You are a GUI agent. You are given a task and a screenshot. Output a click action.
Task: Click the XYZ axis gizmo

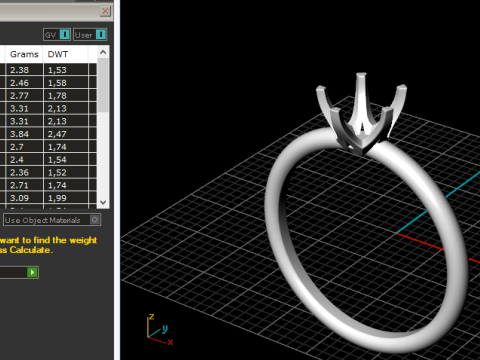(x=160, y=329)
